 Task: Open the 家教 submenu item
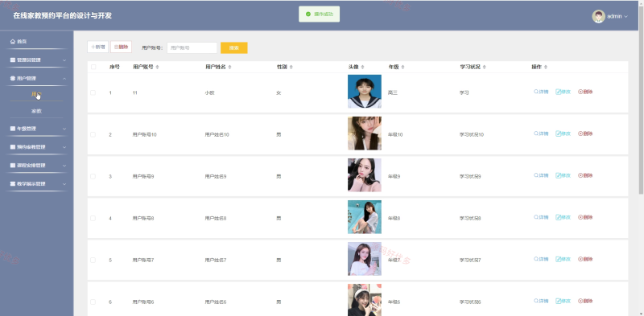(x=36, y=111)
